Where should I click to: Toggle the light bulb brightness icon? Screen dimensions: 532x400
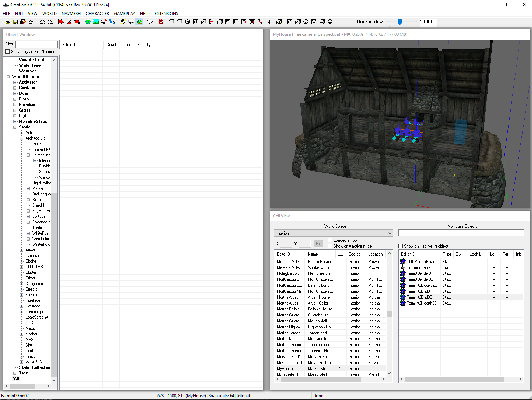click(x=123, y=22)
